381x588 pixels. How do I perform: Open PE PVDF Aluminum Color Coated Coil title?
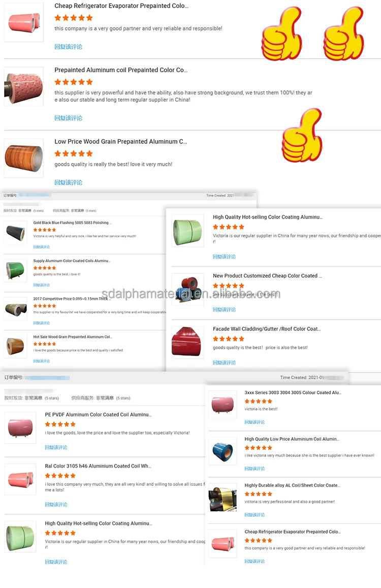98,414
